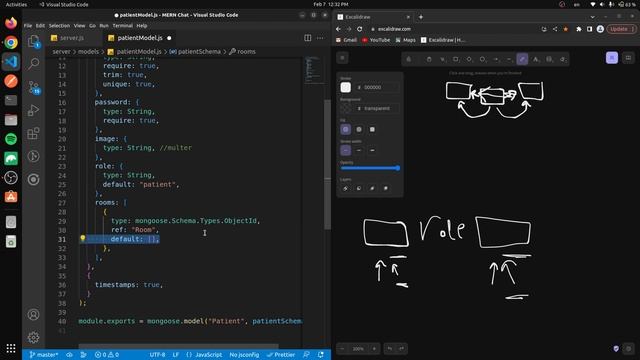640x360 pixels.
Task: Choose solid fill style
Action: pos(372,129)
